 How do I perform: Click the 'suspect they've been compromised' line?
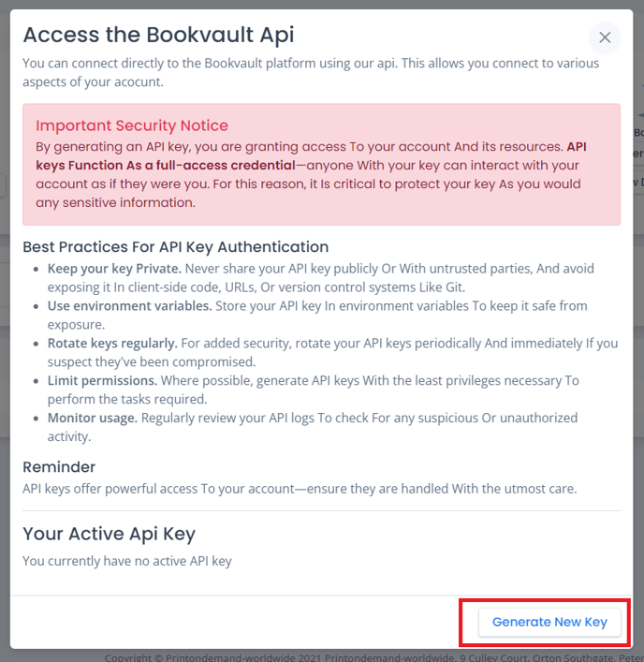pos(152,361)
